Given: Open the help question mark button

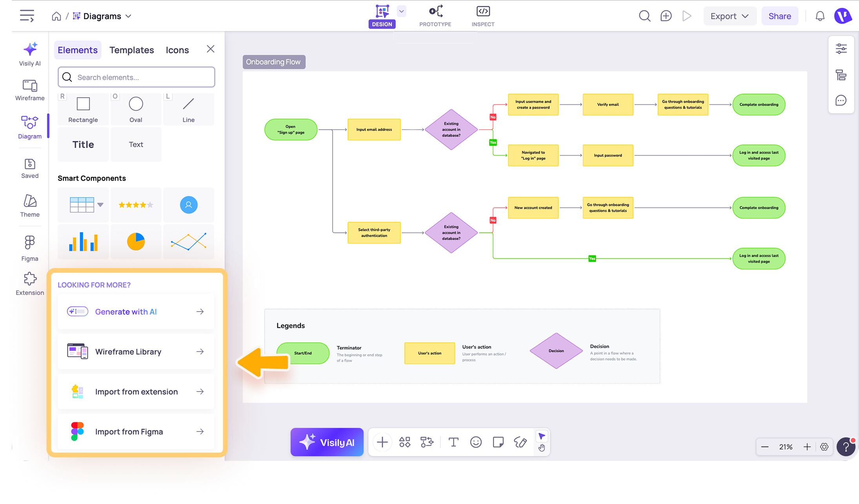Looking at the screenshot, I should [x=846, y=447].
